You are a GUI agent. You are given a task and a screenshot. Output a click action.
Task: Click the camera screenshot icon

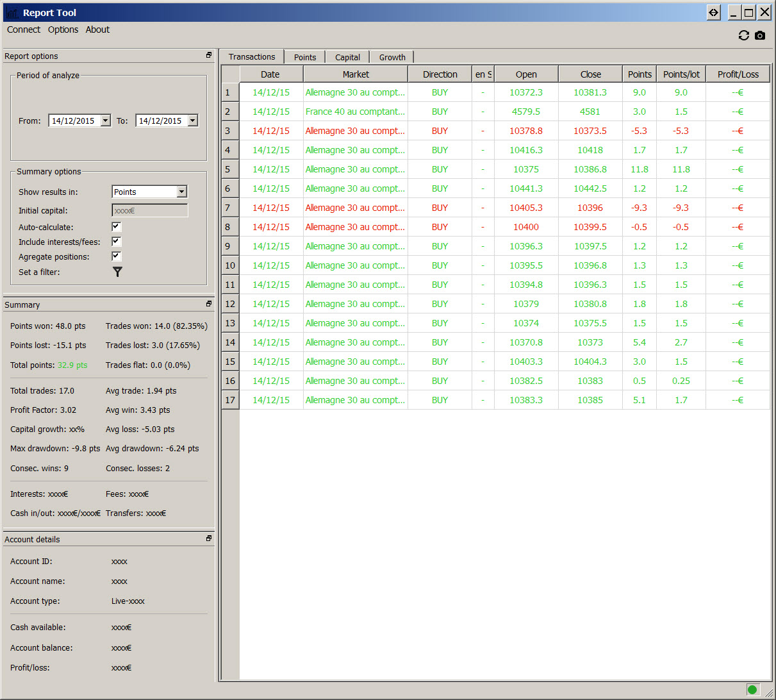pyautogui.click(x=760, y=36)
